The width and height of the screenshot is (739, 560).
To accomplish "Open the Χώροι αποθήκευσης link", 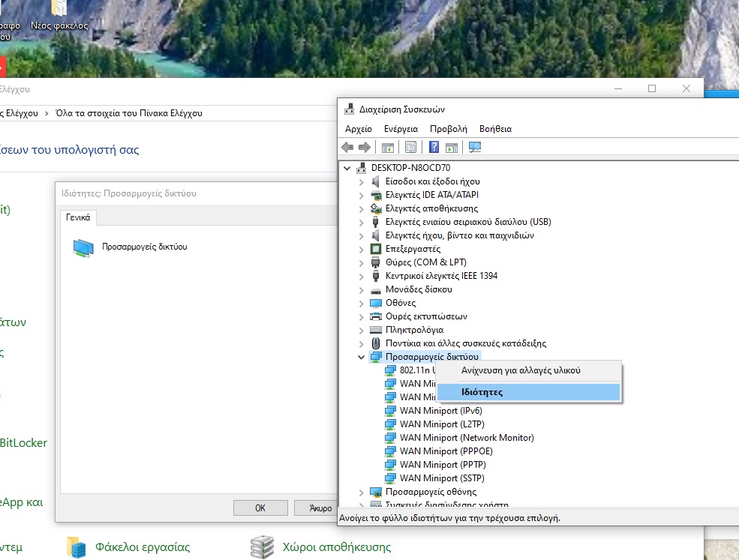I will click(x=337, y=547).
